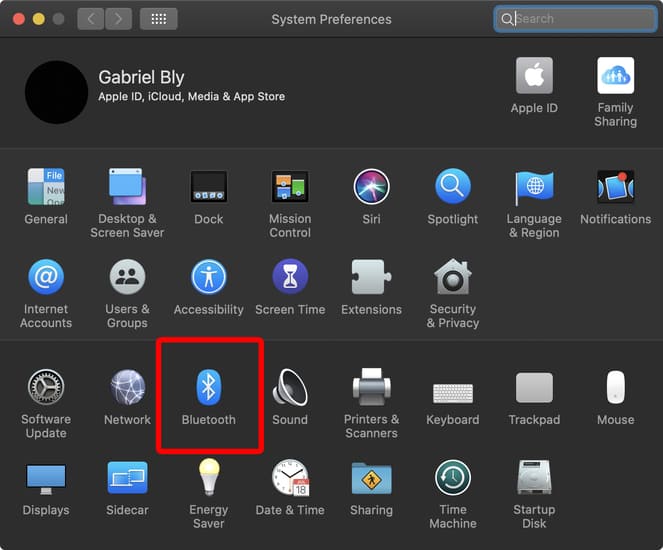Launch Siri preferences
This screenshot has height=550, width=663.
(371, 187)
